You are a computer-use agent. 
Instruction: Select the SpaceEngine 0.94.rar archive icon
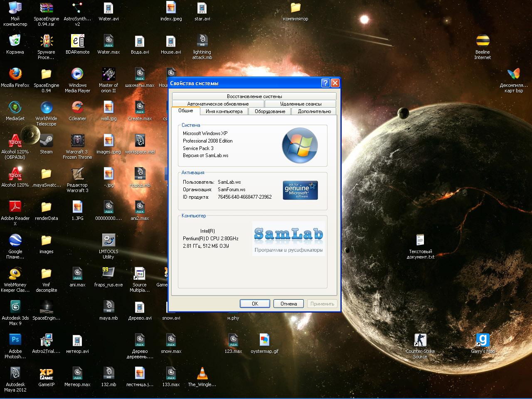click(x=46, y=8)
